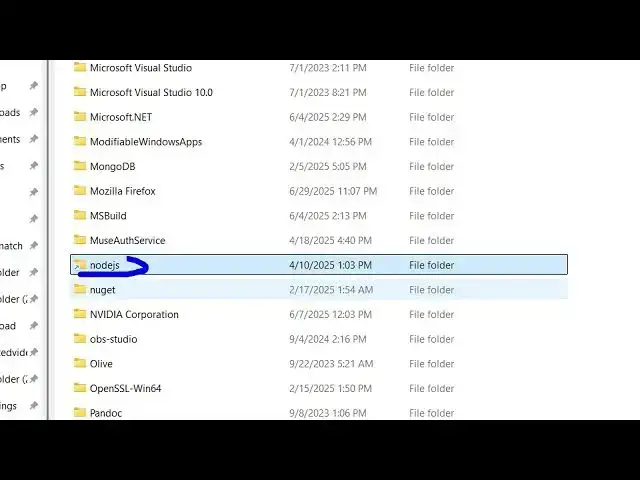Viewport: 640px width, 480px height.
Task: Click the 'MSBuild' folder name
Action: point(108,216)
